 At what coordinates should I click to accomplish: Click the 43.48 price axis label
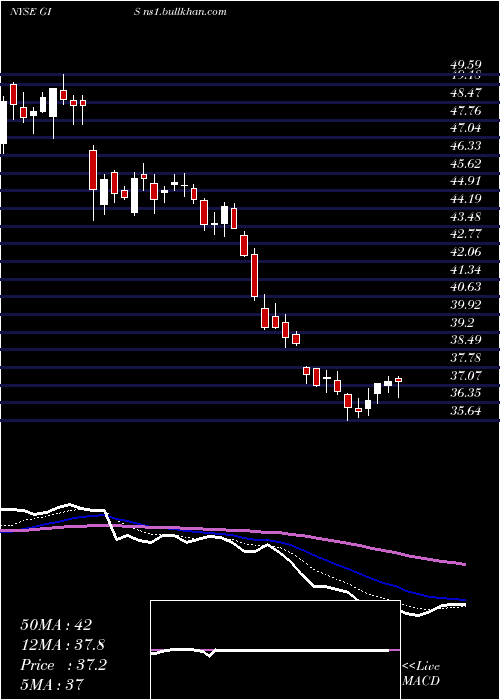(466, 217)
